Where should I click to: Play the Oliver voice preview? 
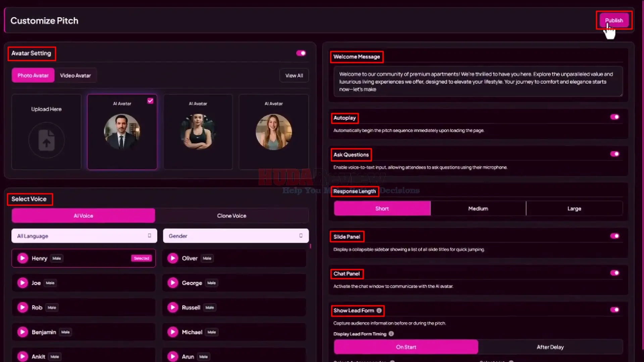coord(173,258)
